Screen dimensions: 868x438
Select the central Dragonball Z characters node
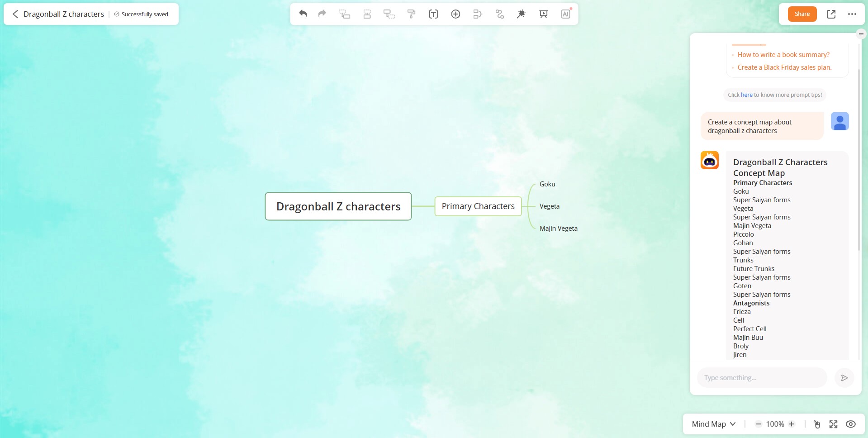click(338, 206)
